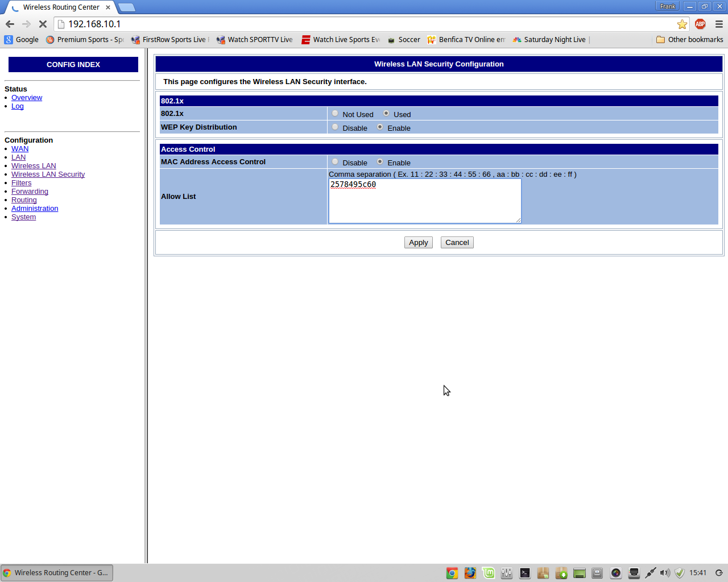Click the Allow List textarea resize corner
Image resolution: width=728 pixels, height=582 pixels.
coord(518,220)
